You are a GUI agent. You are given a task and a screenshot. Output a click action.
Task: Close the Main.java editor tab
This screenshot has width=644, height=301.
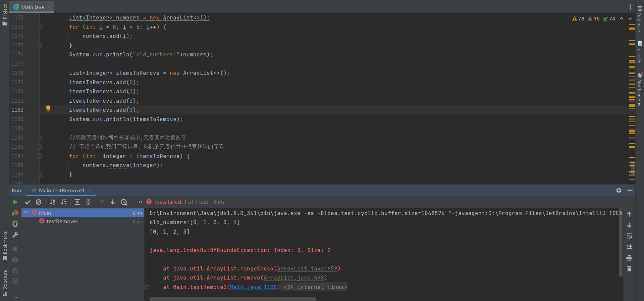point(49,7)
